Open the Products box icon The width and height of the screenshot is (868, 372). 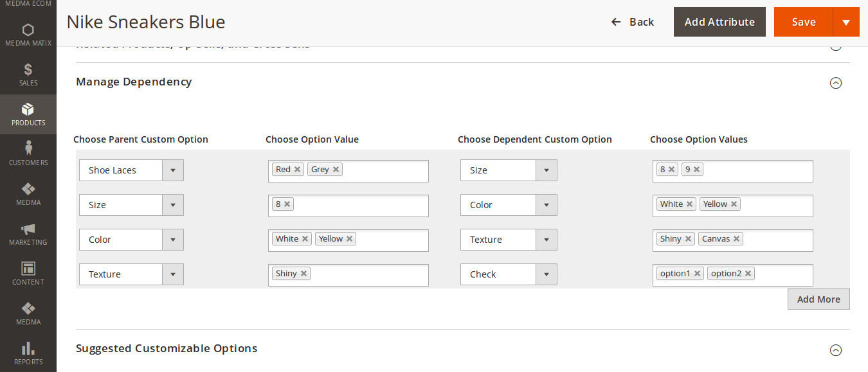point(28,109)
